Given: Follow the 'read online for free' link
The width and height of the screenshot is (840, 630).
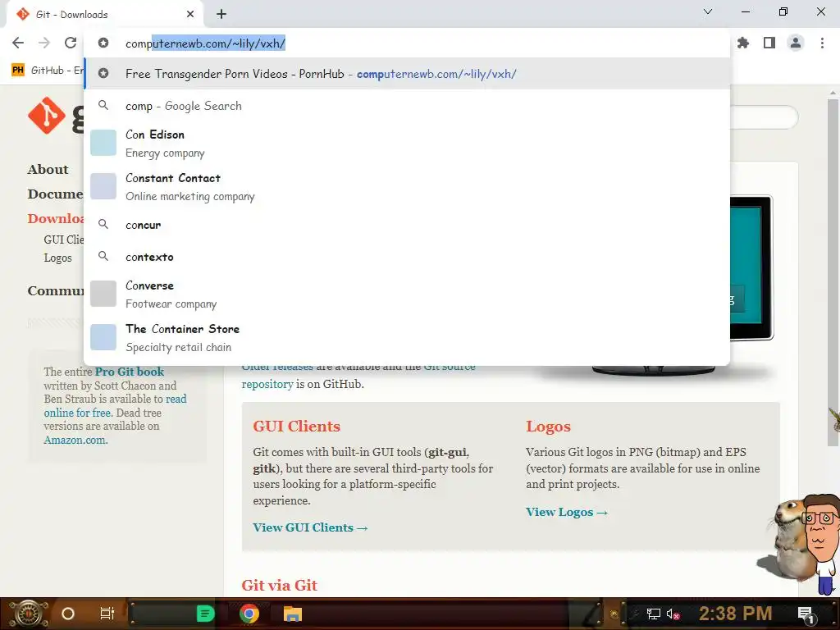Looking at the screenshot, I should pyautogui.click(x=115, y=405).
